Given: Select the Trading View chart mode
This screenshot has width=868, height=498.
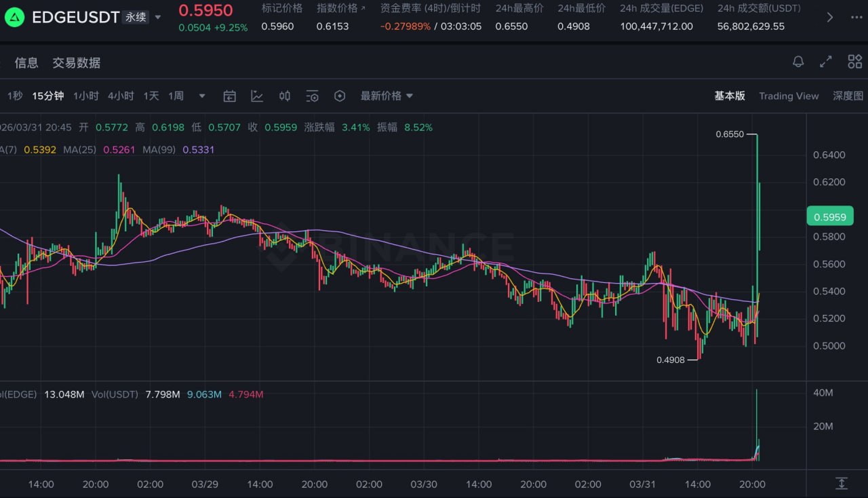Looking at the screenshot, I should coord(789,96).
